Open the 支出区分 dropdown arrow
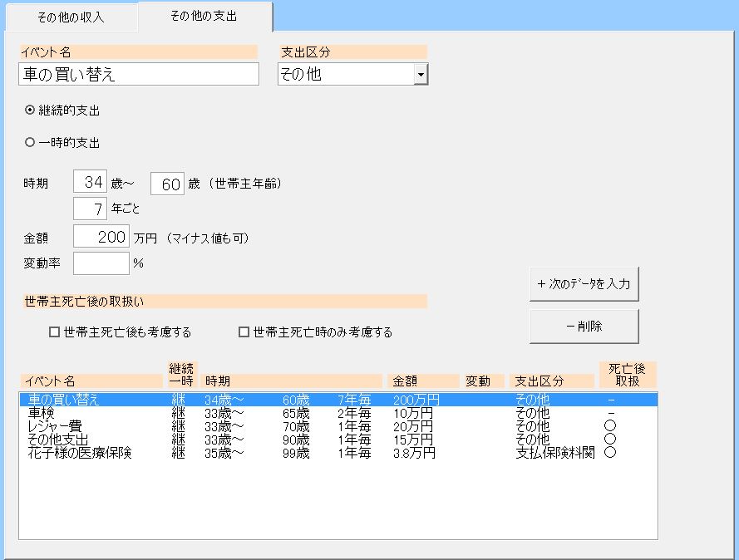The height and width of the screenshot is (560, 739). 421,75
